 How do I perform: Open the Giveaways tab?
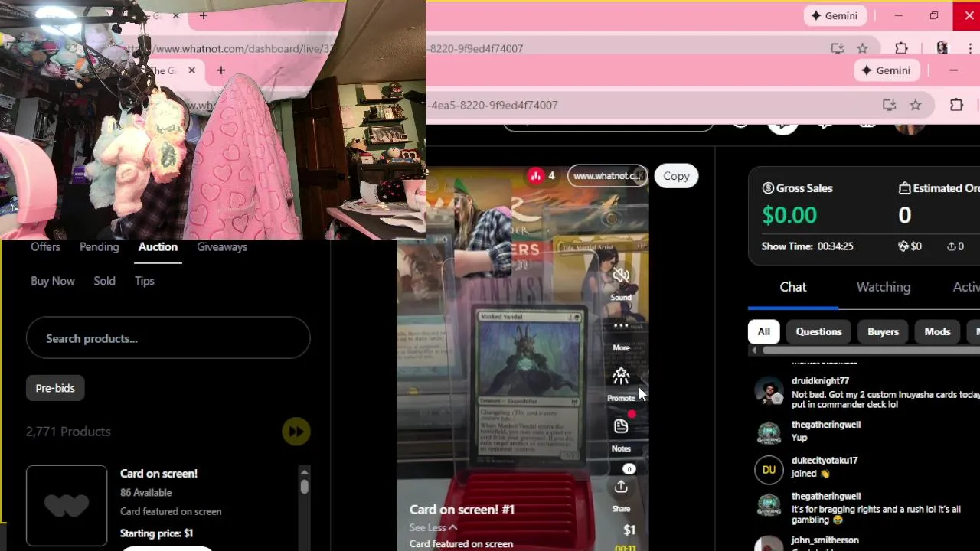(x=222, y=247)
